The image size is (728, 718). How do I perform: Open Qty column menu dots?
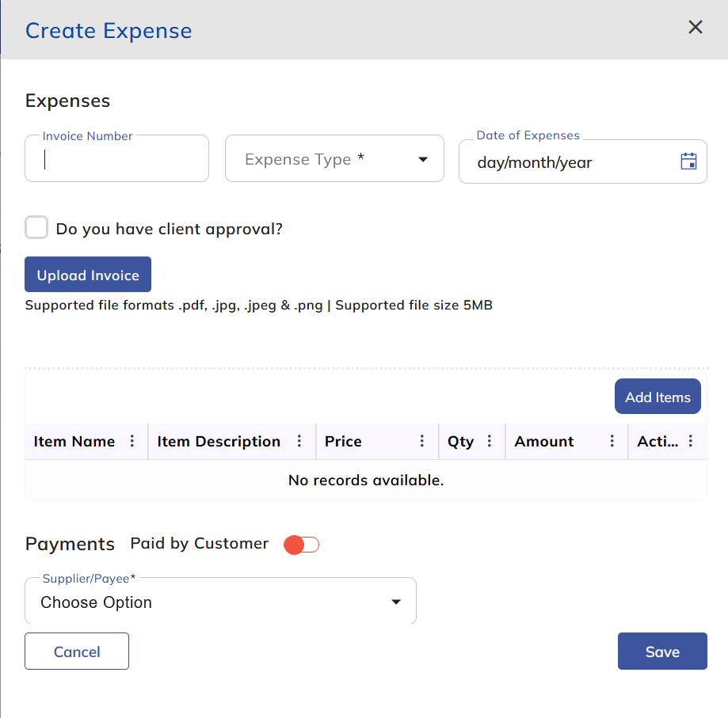tap(490, 442)
